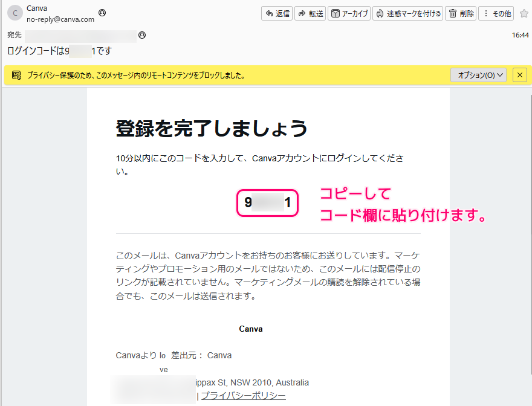Click the recipient address in the 宛先 field
The height and width of the screenshot is (406, 532).
point(79,36)
